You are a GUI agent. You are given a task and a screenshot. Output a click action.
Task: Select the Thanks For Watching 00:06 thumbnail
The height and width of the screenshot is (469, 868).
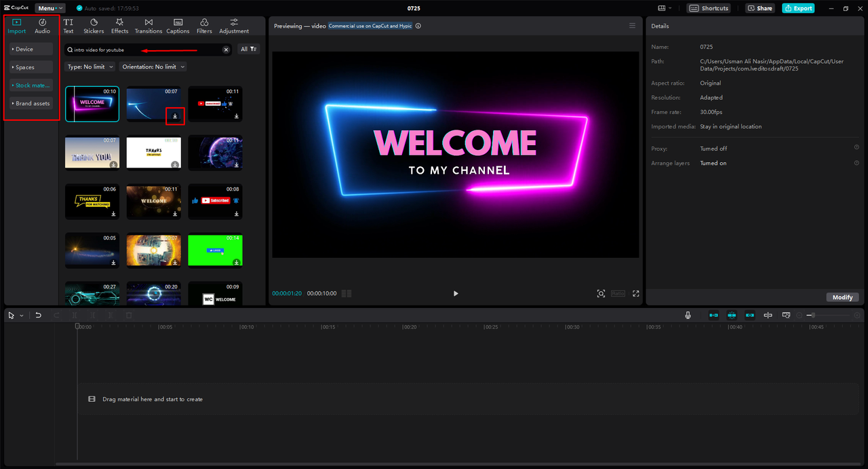[92, 202]
